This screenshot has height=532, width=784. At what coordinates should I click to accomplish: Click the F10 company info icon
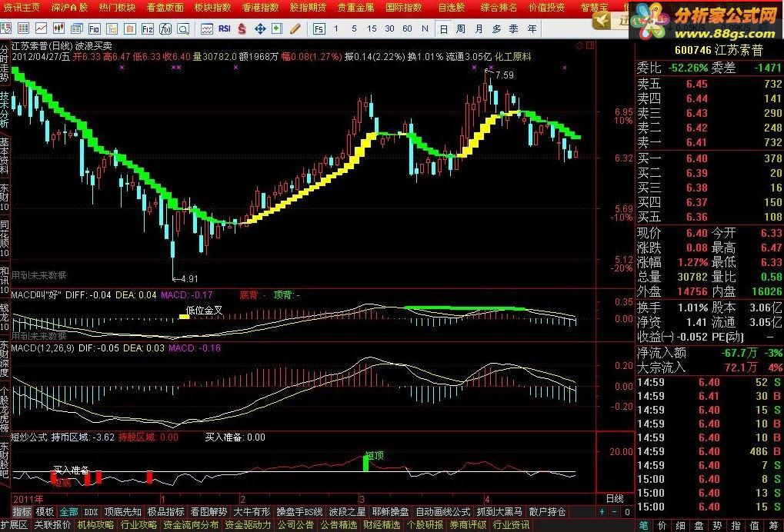(x=94, y=28)
